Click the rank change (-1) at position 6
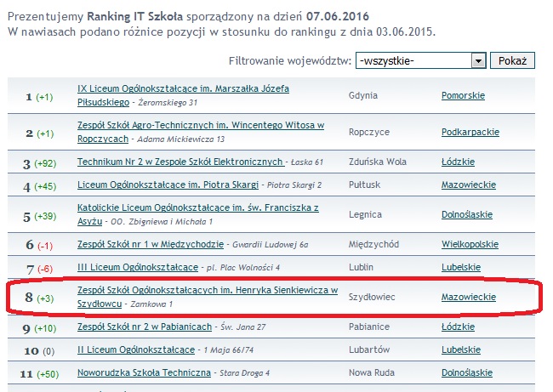The image size is (553, 392). click(45, 246)
